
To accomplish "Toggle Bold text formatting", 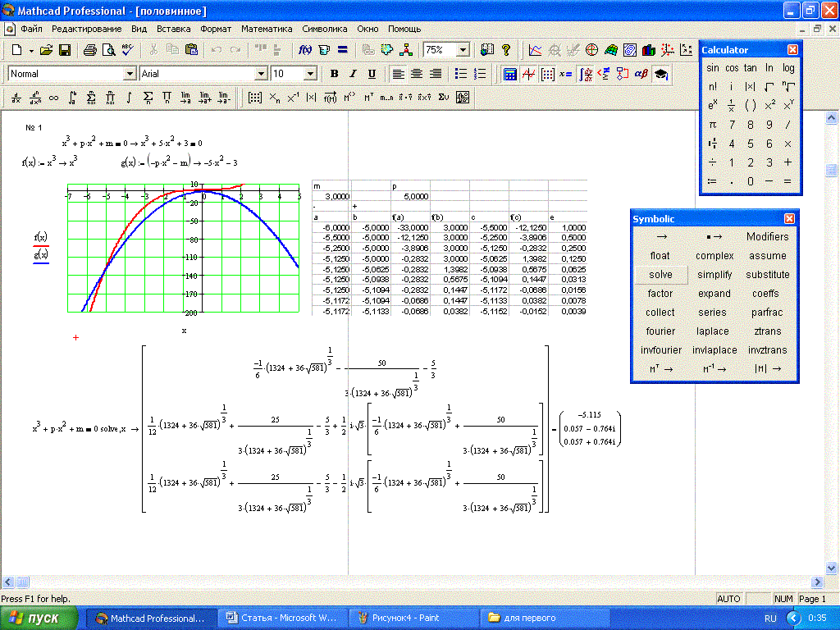I will coord(335,74).
